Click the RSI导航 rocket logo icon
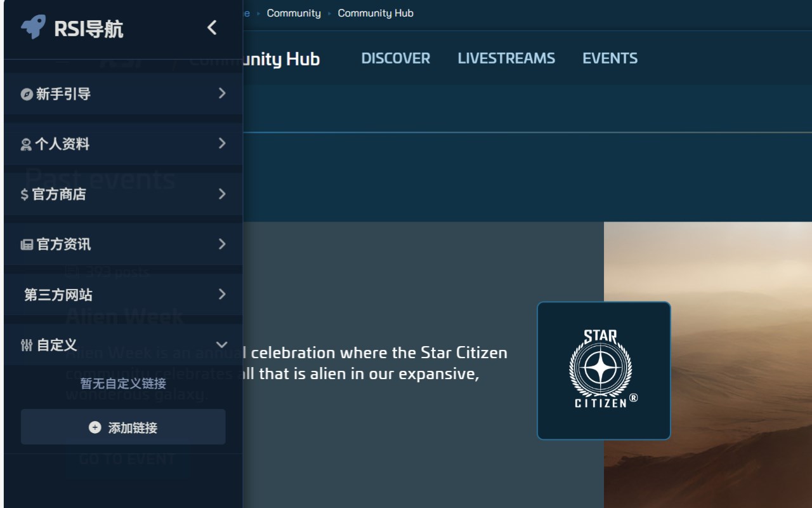 [33, 27]
